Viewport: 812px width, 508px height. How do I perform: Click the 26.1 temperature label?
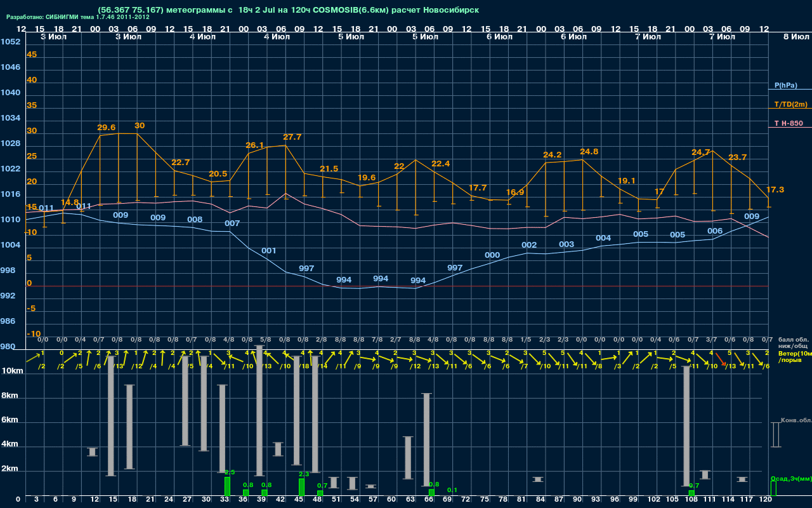pos(255,145)
